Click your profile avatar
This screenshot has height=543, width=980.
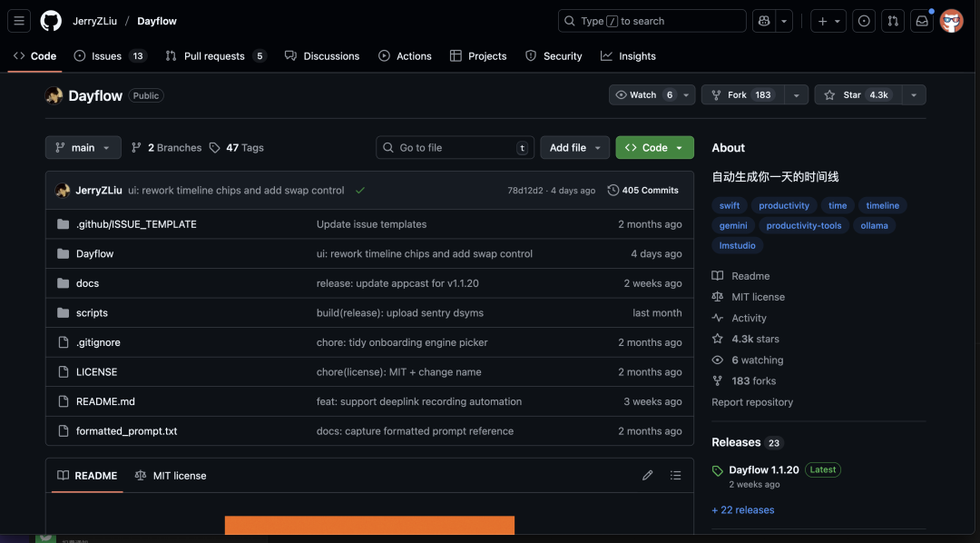951,20
